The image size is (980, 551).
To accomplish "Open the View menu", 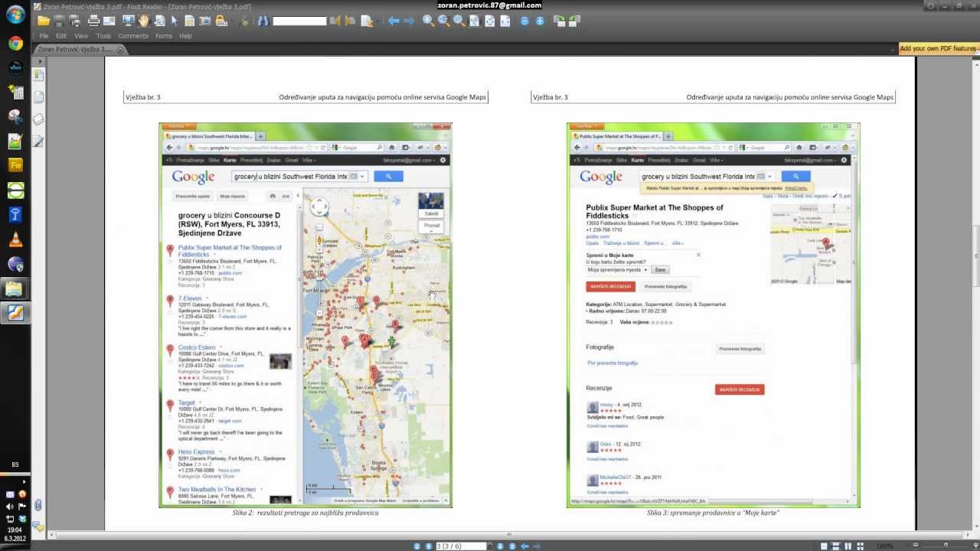I will tap(81, 36).
